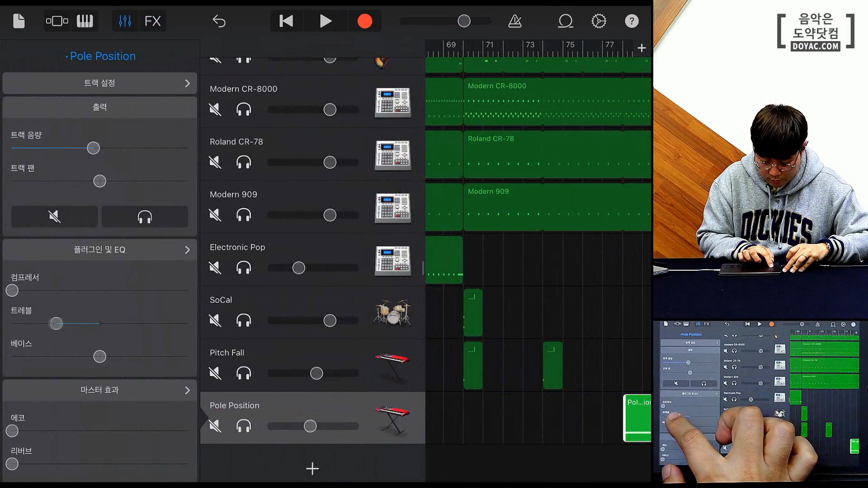Select the SoCal drum kit icon
The image size is (868, 488).
[392, 313]
